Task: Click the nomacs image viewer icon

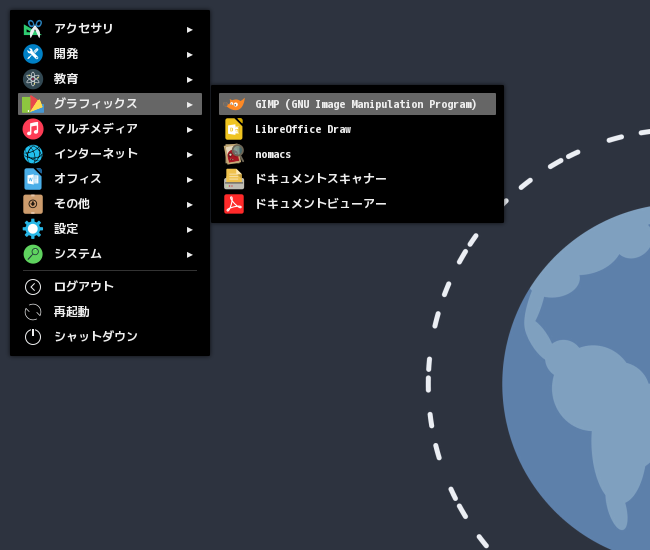Action: click(234, 154)
